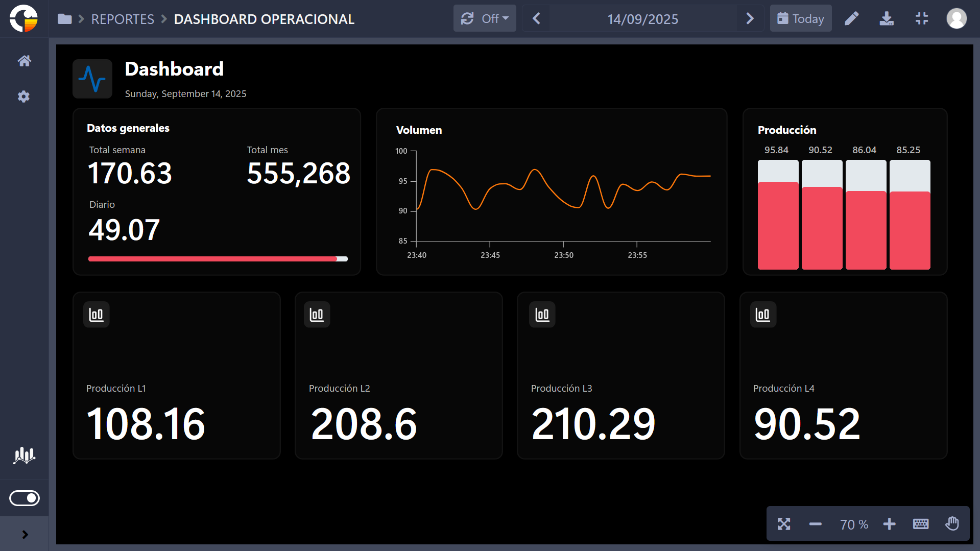Image resolution: width=980 pixels, height=551 pixels.
Task: Click the pencil edit dashboard icon
Action: coord(851,19)
